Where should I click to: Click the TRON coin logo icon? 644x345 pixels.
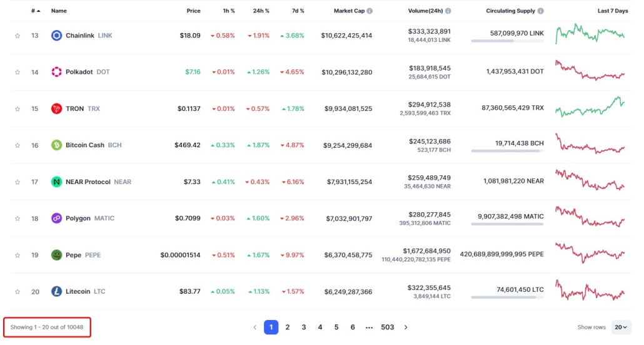[56, 108]
